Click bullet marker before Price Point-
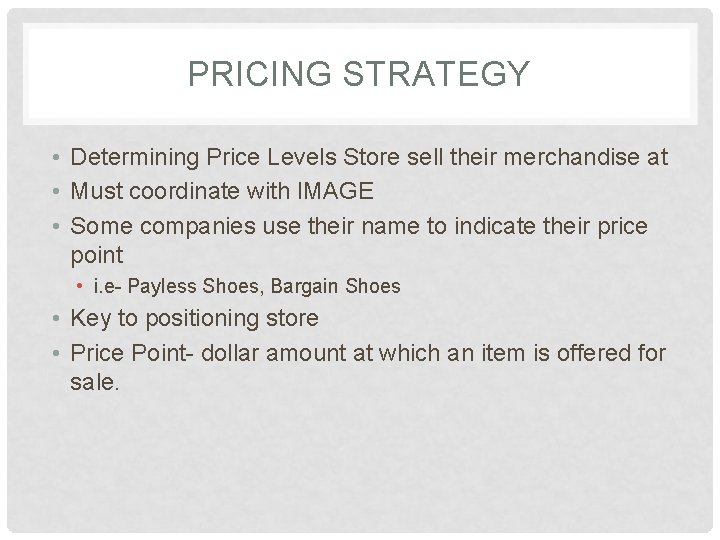The image size is (720, 540). coord(58,353)
